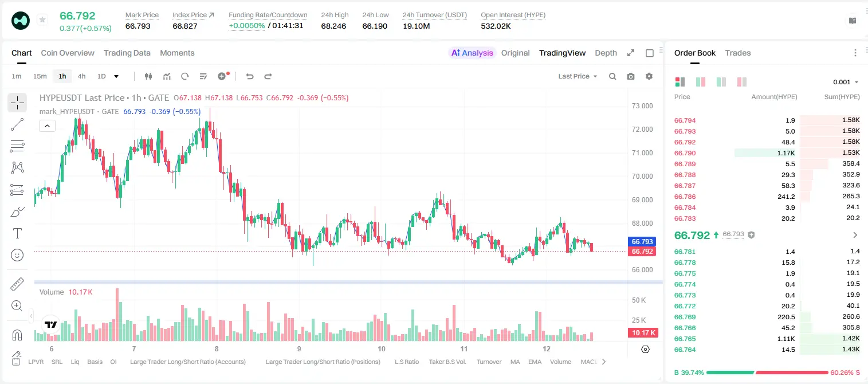868x384 pixels.
Task: Undo the last chart action
Action: pos(249,76)
